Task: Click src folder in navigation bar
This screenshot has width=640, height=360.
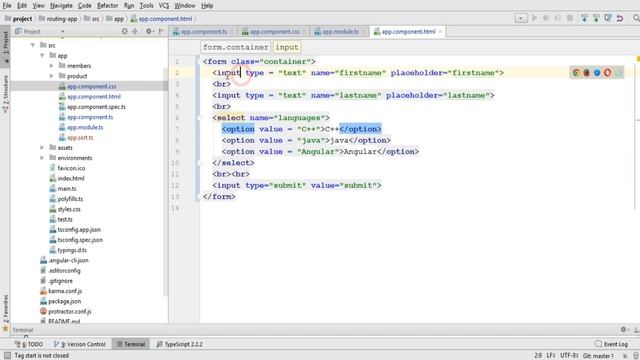Action: point(91,18)
